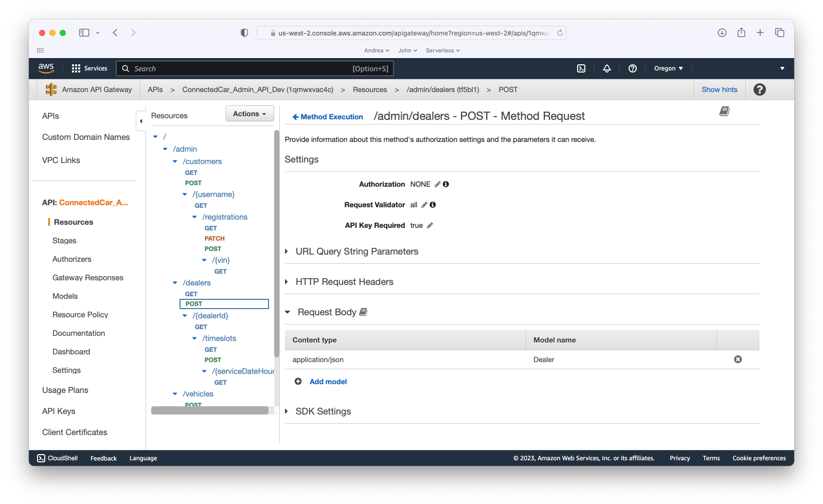Go to Gateway Responses
823x504 pixels.
point(88,278)
